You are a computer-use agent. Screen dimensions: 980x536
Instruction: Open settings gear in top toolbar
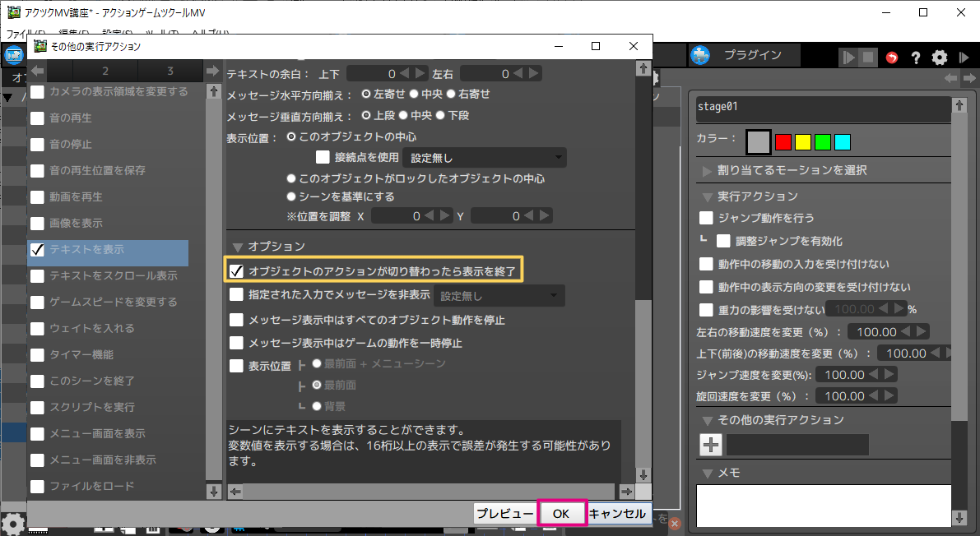[940, 58]
